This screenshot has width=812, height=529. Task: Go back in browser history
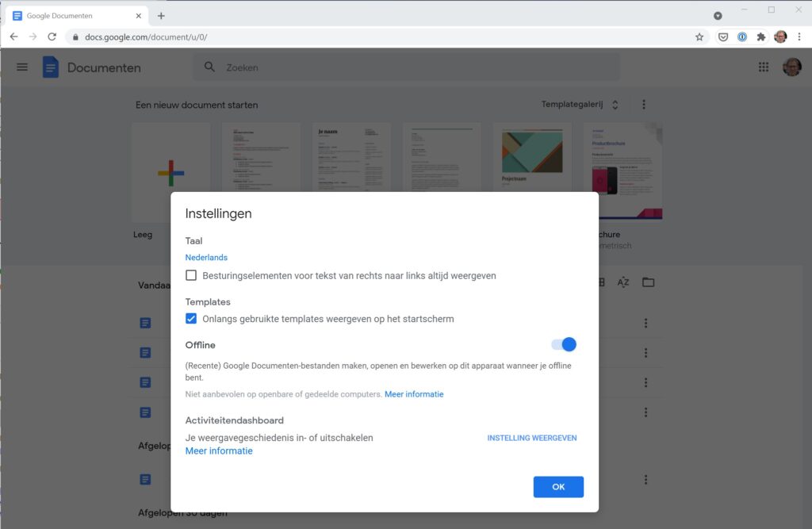(x=14, y=36)
